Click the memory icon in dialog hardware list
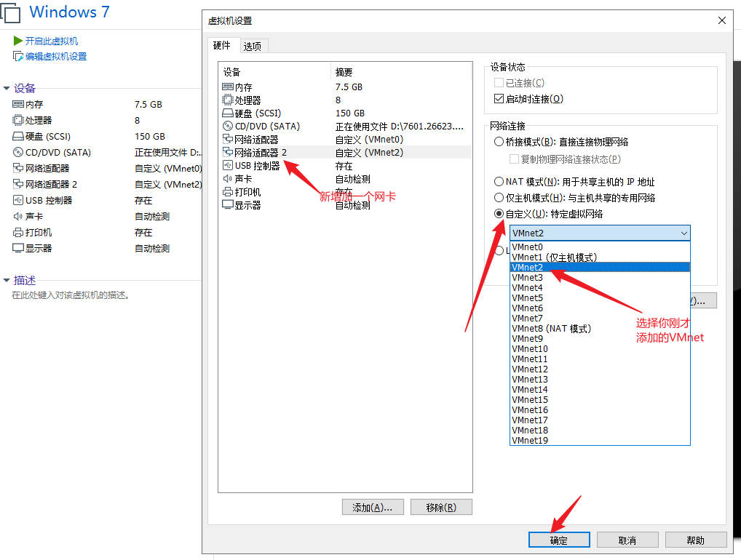Viewport: 741px width, 560px height. [x=227, y=87]
